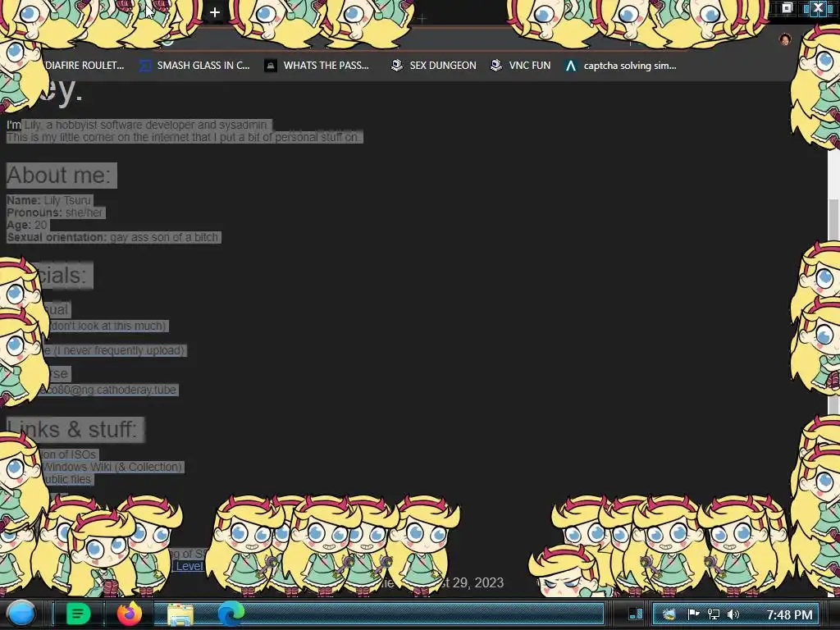This screenshot has height=630, width=840.
Task: Open a new browser tab with the plus button
Action: pyautogui.click(x=214, y=12)
